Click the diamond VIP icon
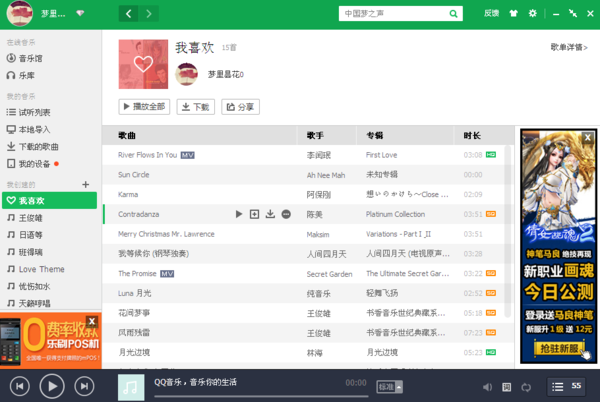This screenshot has width=600, height=402. (x=80, y=13)
